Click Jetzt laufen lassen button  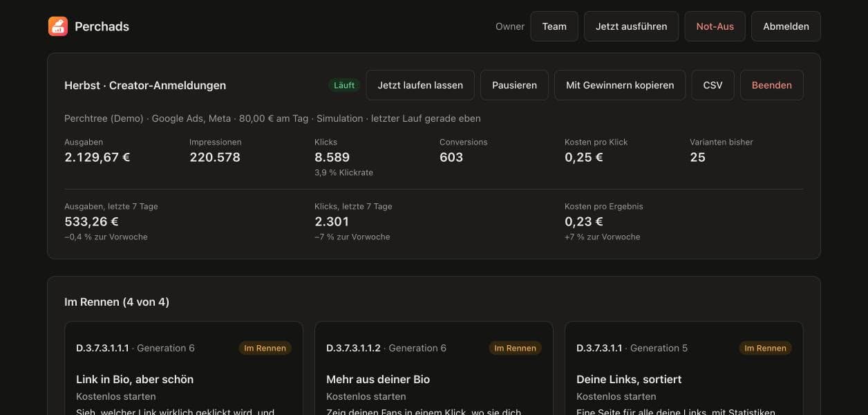tap(420, 85)
